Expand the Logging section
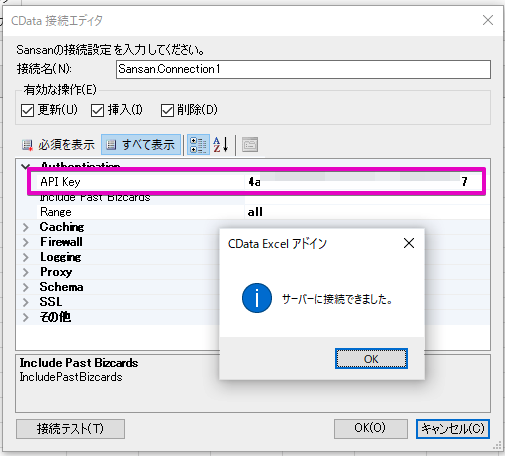This screenshot has width=505, height=456. pos(26,257)
